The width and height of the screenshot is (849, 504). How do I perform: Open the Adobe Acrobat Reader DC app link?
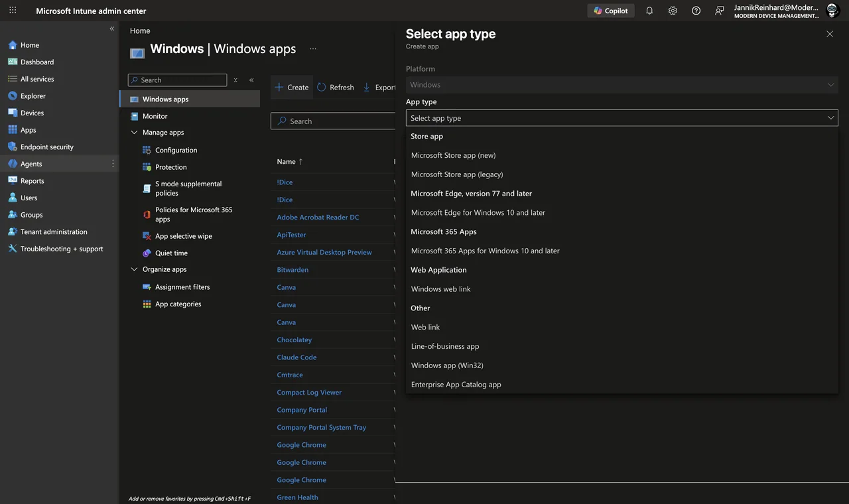[x=318, y=217]
